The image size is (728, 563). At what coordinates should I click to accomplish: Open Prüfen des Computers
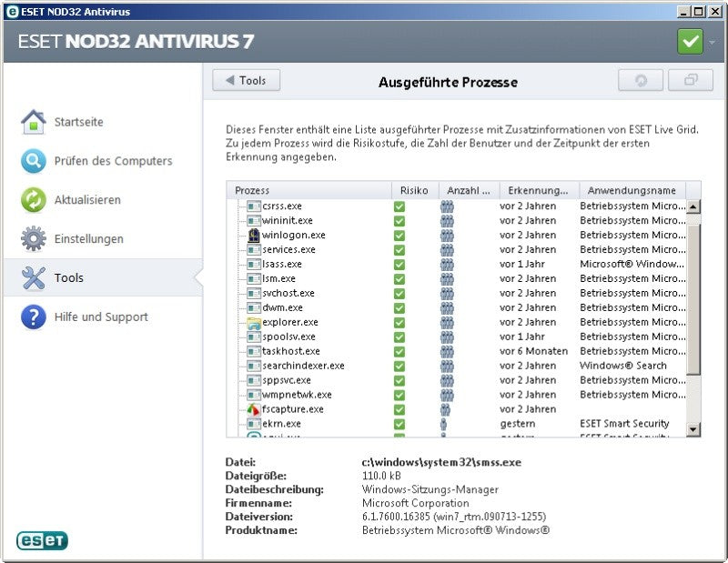click(x=113, y=161)
